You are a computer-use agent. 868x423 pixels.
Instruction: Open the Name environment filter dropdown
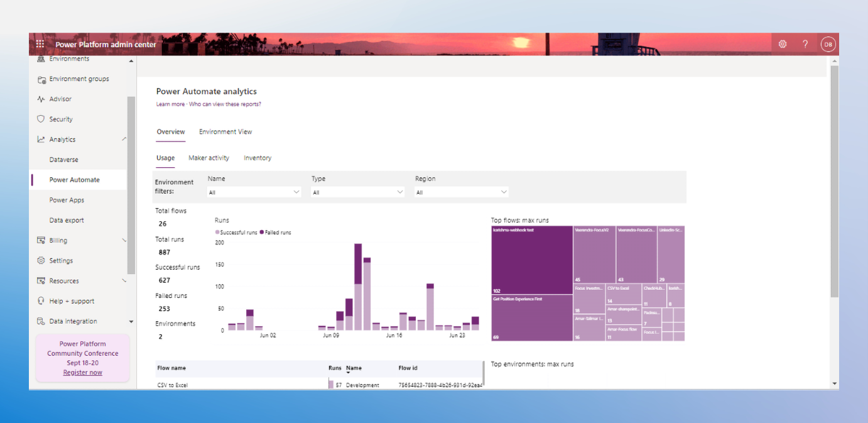pos(254,192)
